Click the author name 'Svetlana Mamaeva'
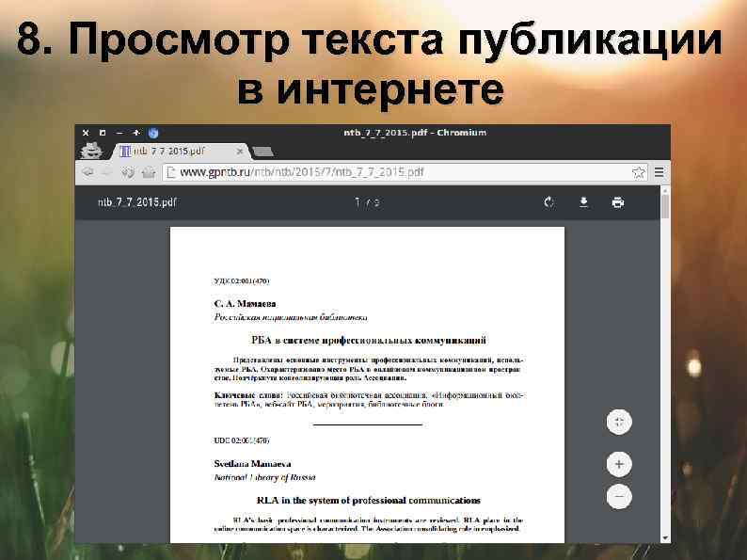 [252, 464]
